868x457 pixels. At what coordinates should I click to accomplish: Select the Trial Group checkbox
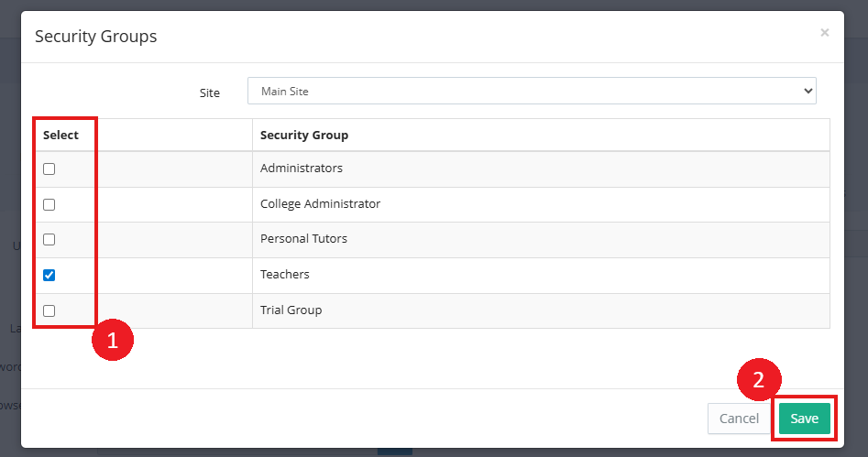pyautogui.click(x=49, y=310)
